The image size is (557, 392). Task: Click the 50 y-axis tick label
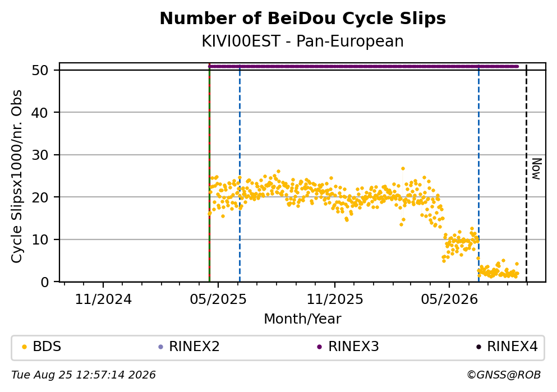tap(40, 70)
